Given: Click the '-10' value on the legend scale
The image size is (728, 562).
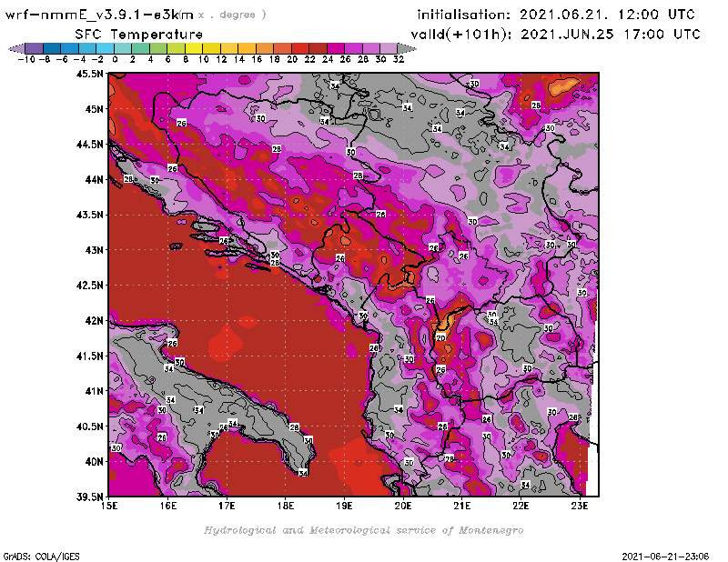Looking at the screenshot, I should 26,59.
